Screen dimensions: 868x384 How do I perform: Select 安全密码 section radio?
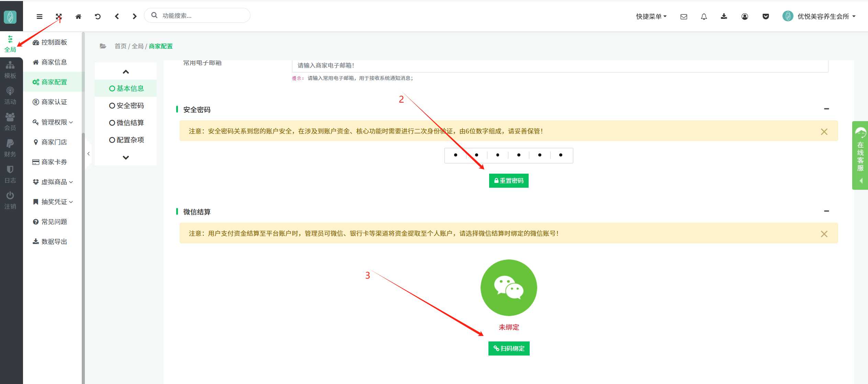[x=126, y=106]
